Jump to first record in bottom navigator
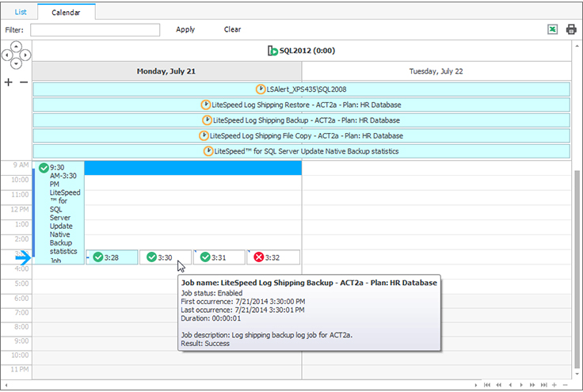The image size is (583, 392). click(487, 385)
